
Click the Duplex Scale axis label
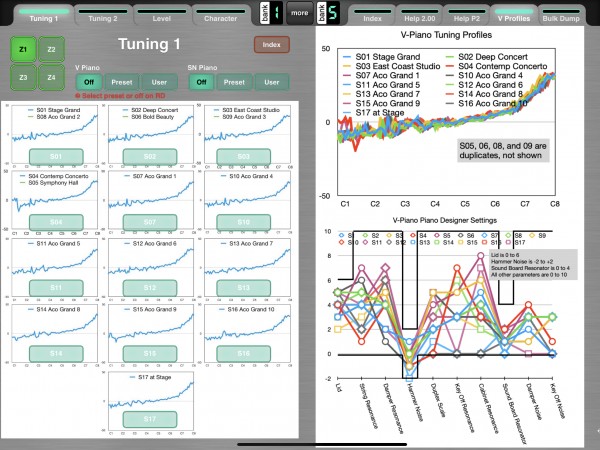tap(438, 399)
